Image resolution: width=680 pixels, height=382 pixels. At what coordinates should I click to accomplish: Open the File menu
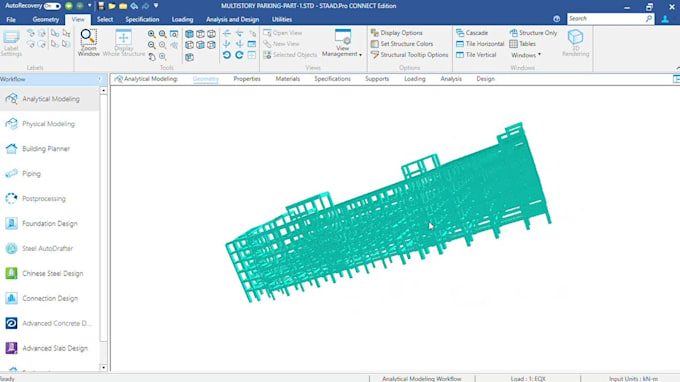pyautogui.click(x=11, y=20)
